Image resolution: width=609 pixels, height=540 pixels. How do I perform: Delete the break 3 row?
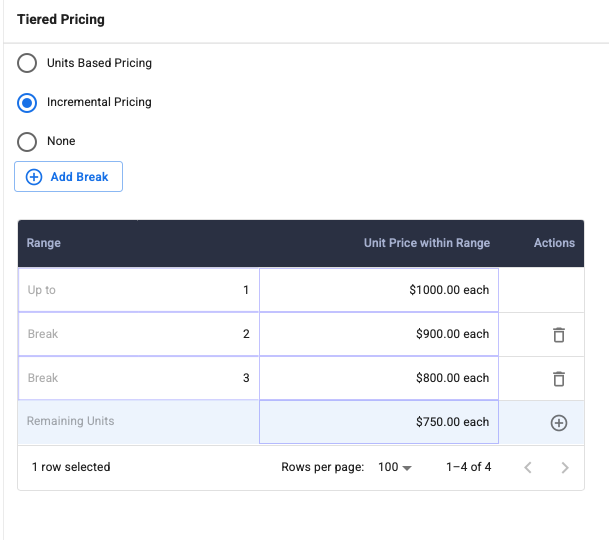[559, 379]
